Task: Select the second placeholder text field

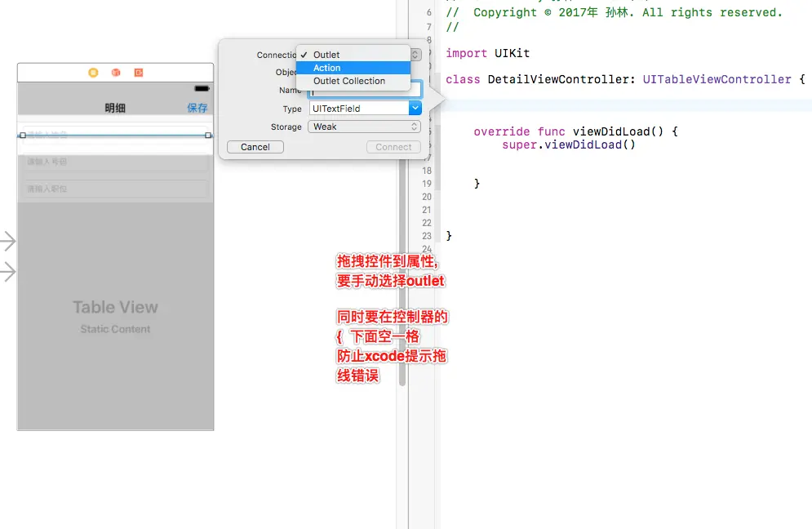Action: click(x=116, y=162)
